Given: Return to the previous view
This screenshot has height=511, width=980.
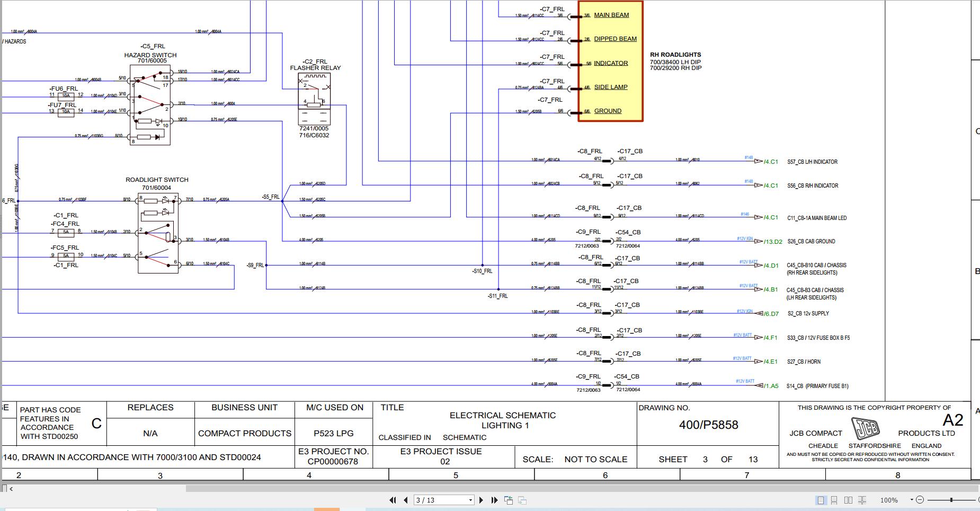Looking at the screenshot, I should click(509, 499).
